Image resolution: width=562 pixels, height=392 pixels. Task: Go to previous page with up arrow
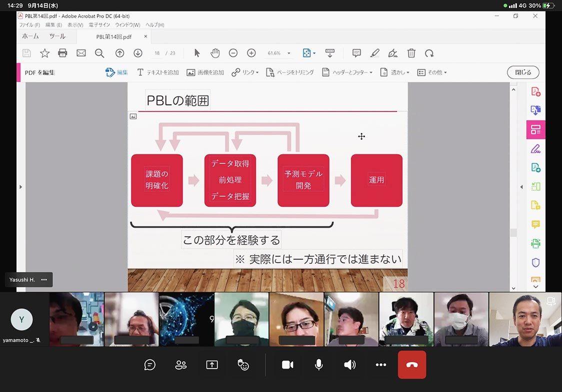[119, 53]
